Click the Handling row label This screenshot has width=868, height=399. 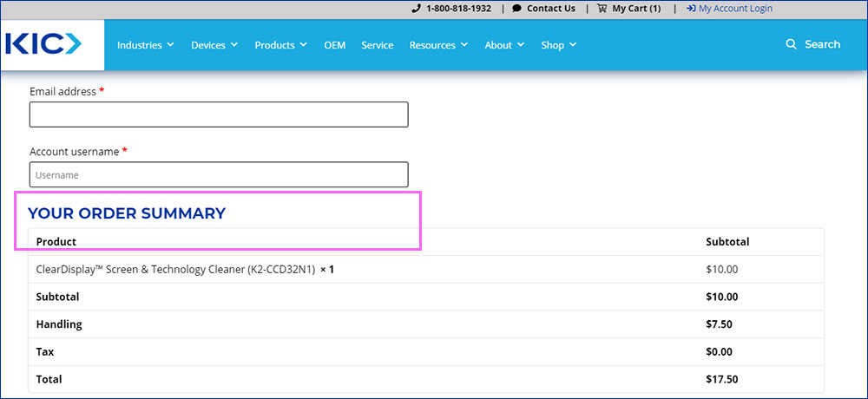click(x=59, y=324)
